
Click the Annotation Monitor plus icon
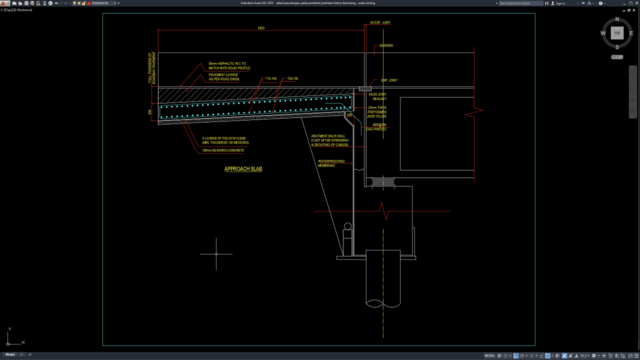click(604, 356)
